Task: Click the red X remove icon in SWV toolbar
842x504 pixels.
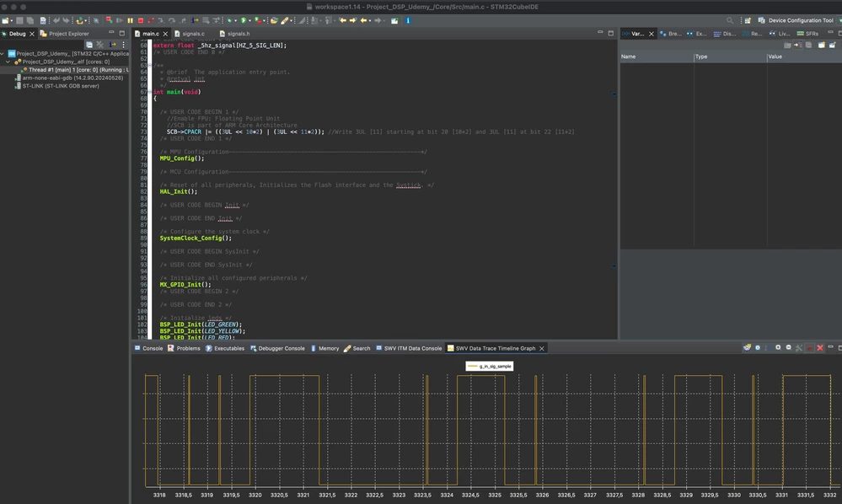Action: 820,348
